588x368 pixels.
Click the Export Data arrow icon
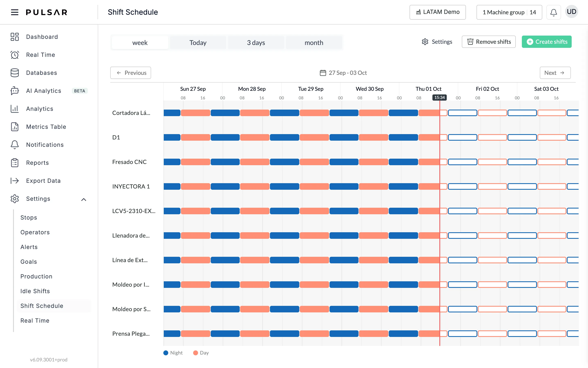(x=14, y=181)
